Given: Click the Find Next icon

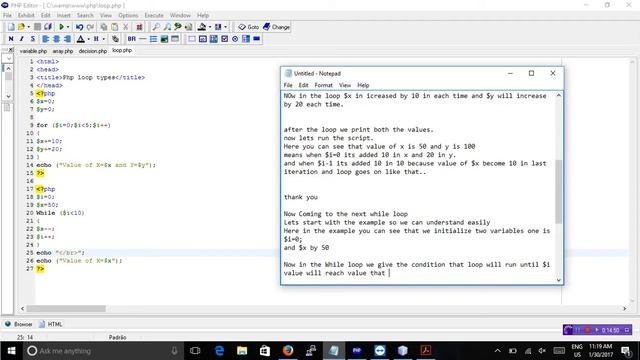Looking at the screenshot, I should [167, 27].
